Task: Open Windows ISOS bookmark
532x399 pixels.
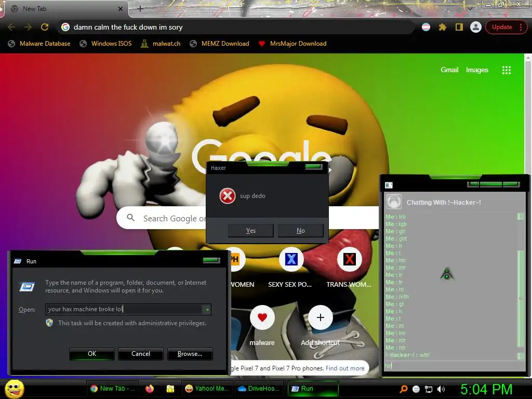Action: point(105,44)
